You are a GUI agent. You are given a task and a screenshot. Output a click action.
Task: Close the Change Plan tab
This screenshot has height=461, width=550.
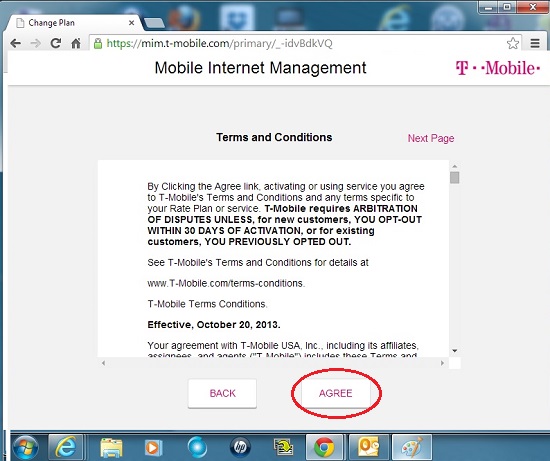132,23
